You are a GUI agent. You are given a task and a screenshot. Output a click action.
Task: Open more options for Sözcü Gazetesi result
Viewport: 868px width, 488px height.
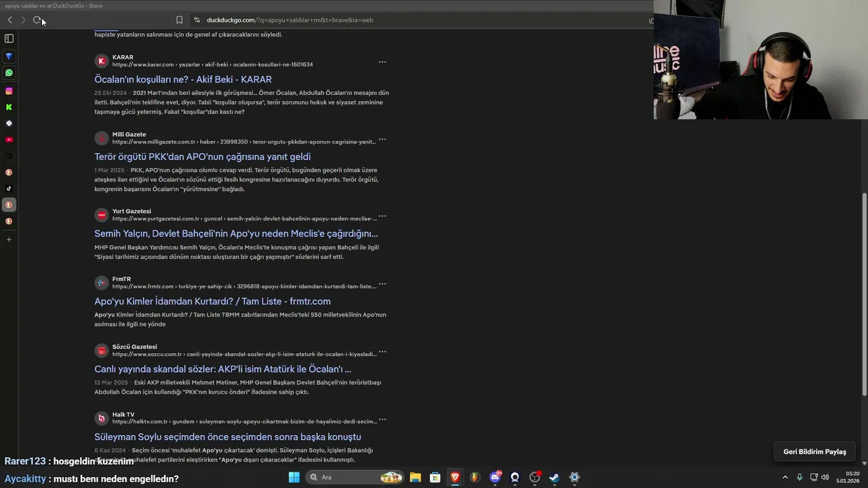pos(382,352)
